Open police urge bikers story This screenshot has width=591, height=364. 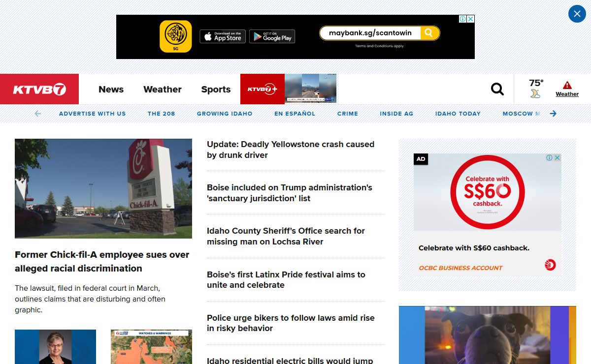click(x=291, y=323)
